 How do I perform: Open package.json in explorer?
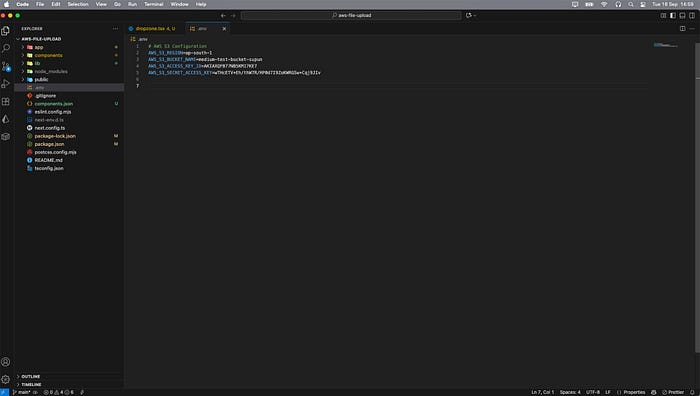point(49,144)
